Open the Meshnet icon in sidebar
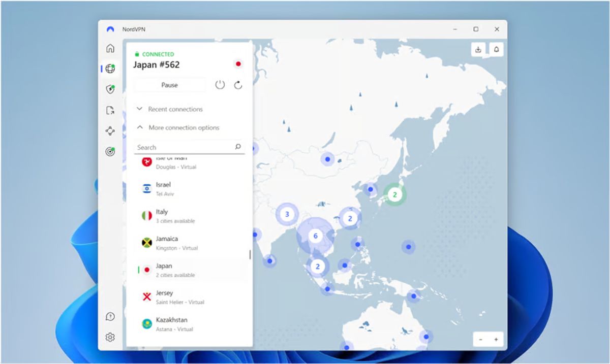610x364 pixels. 110,131
